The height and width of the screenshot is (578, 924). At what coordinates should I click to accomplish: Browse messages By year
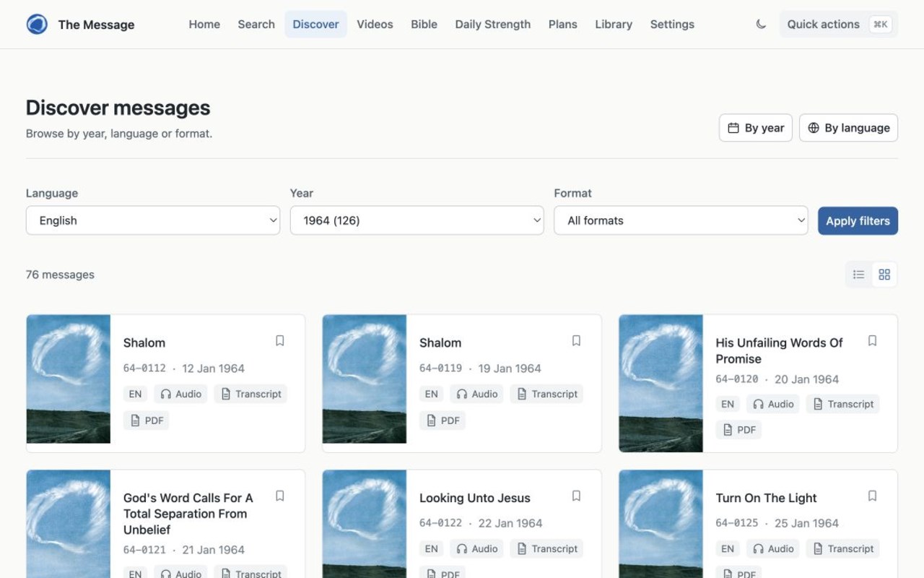[x=756, y=128]
